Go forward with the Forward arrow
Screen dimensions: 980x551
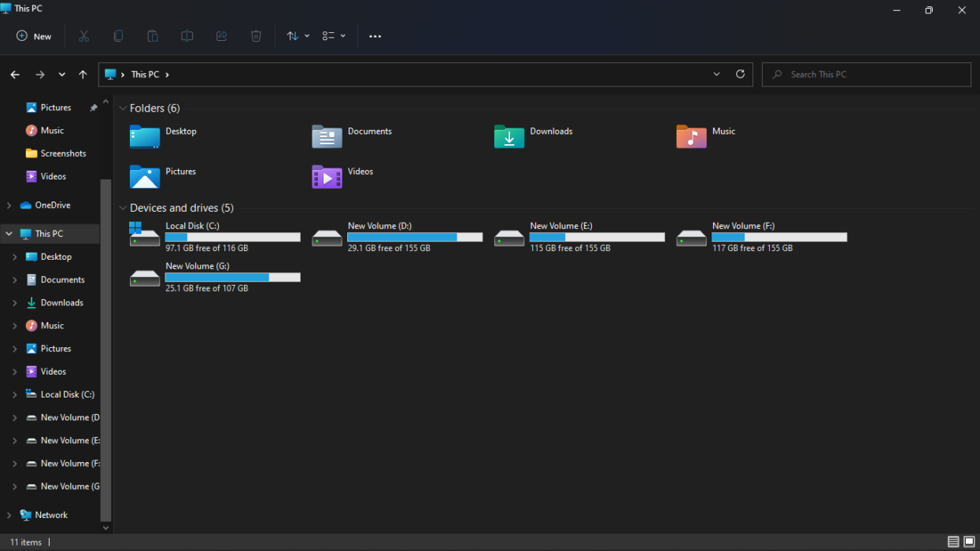click(40, 75)
